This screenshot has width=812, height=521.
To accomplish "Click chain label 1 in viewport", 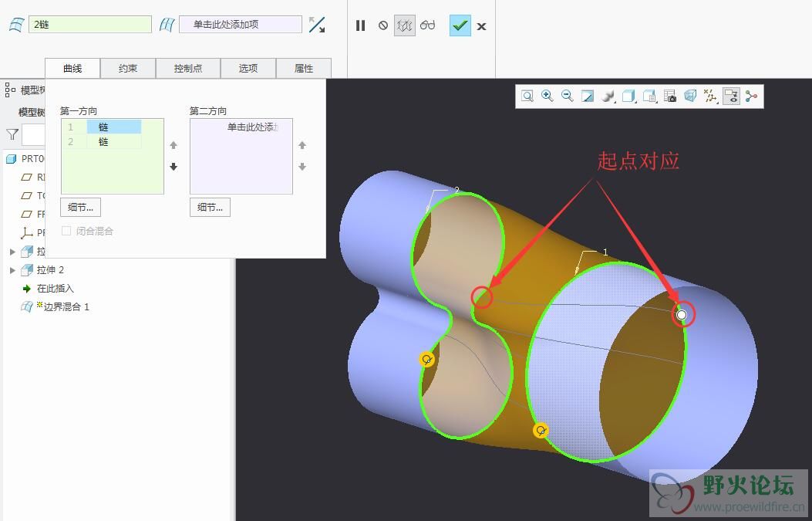I will pyautogui.click(x=605, y=252).
